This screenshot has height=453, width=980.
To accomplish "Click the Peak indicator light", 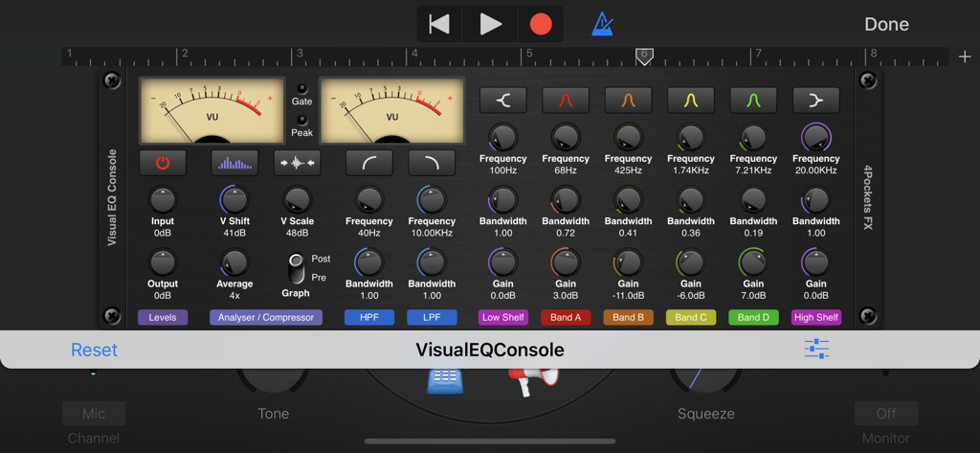I will click(301, 120).
